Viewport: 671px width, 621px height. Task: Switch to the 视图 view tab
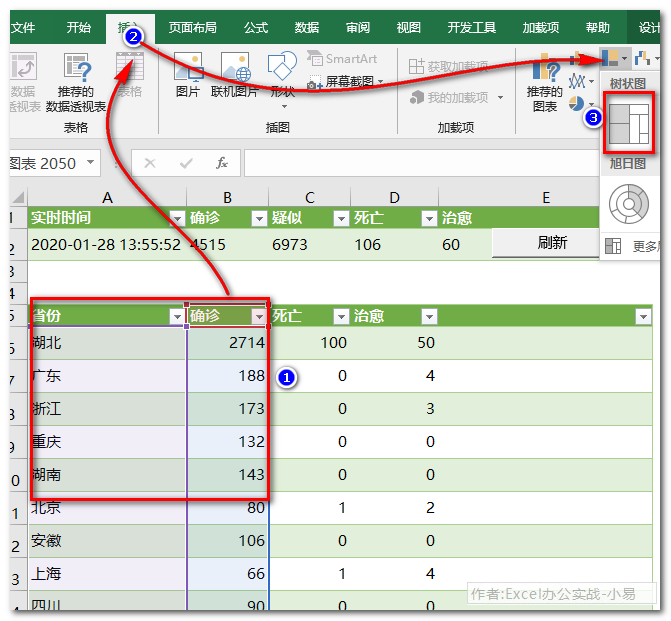click(409, 28)
